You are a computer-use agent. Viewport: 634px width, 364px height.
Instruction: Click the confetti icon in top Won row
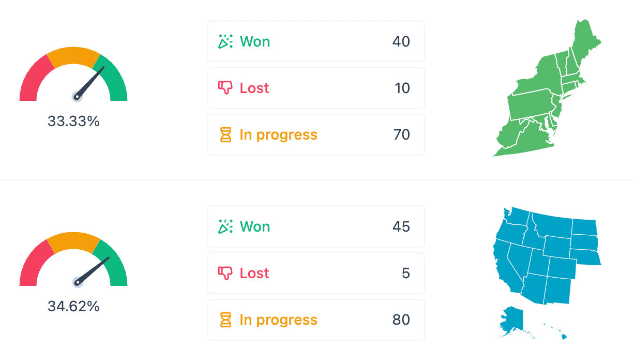click(225, 41)
